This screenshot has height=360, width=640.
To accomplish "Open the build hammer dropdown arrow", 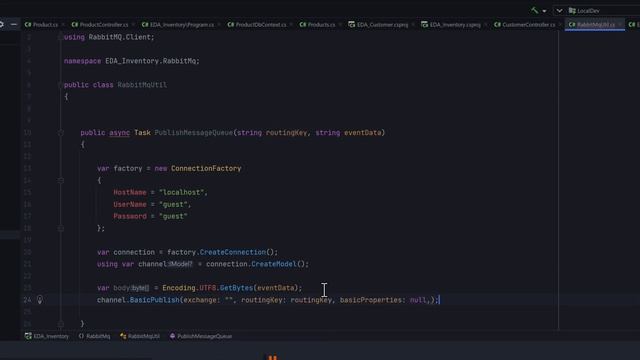I will pos(544,11).
